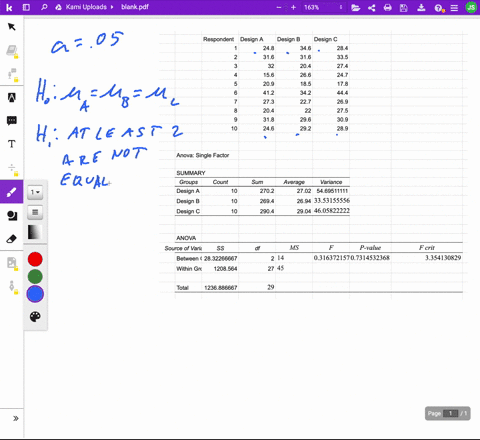Select the Text Box tool
The image size is (480, 440).
click(12, 144)
